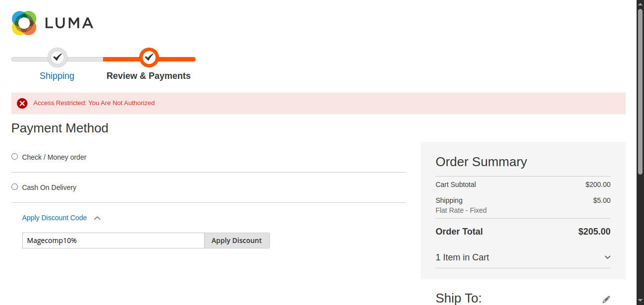
Task: Toggle the Apply Discount Code section
Action: (x=54, y=218)
